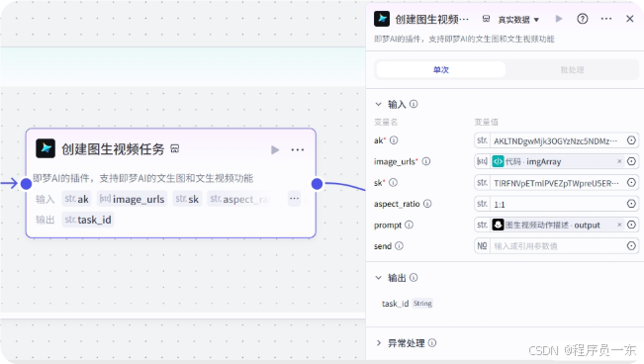Click the sk input tag on the node
Screen dimensions: 644x364
(187, 199)
